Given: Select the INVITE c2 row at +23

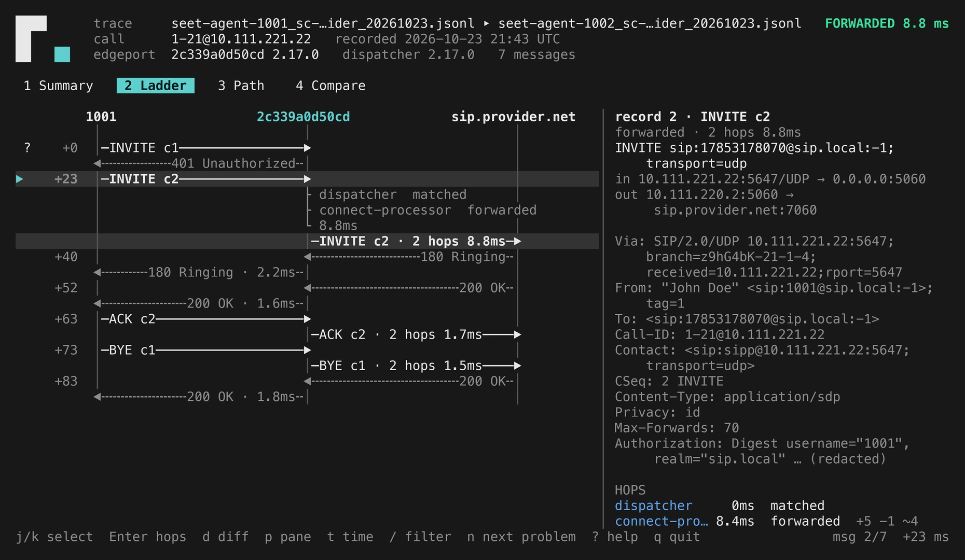Looking at the screenshot, I should tap(307, 179).
